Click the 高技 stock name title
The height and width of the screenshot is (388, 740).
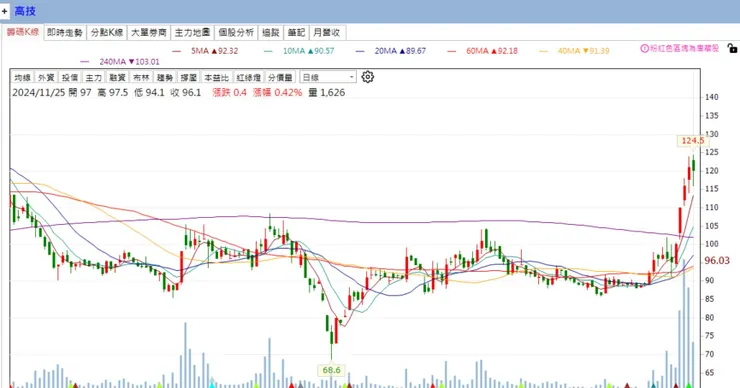click(25, 11)
